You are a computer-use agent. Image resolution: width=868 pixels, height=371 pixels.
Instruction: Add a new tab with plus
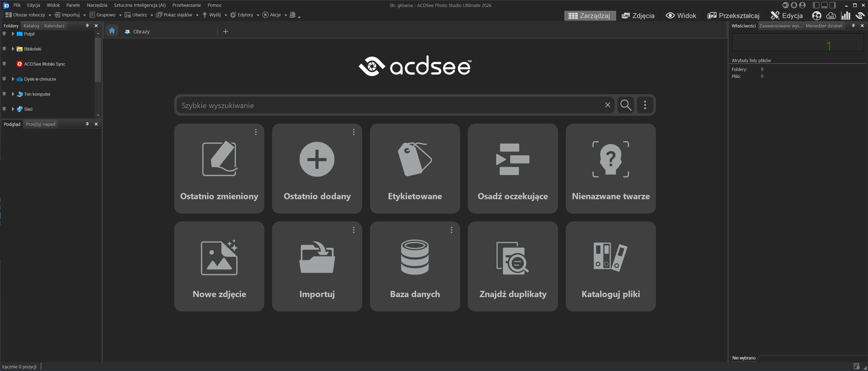(225, 31)
